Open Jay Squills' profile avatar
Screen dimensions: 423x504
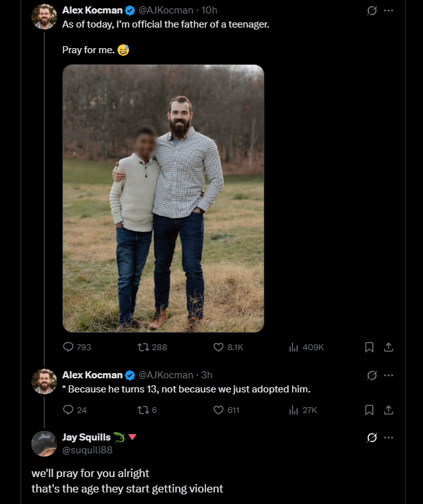(44, 444)
